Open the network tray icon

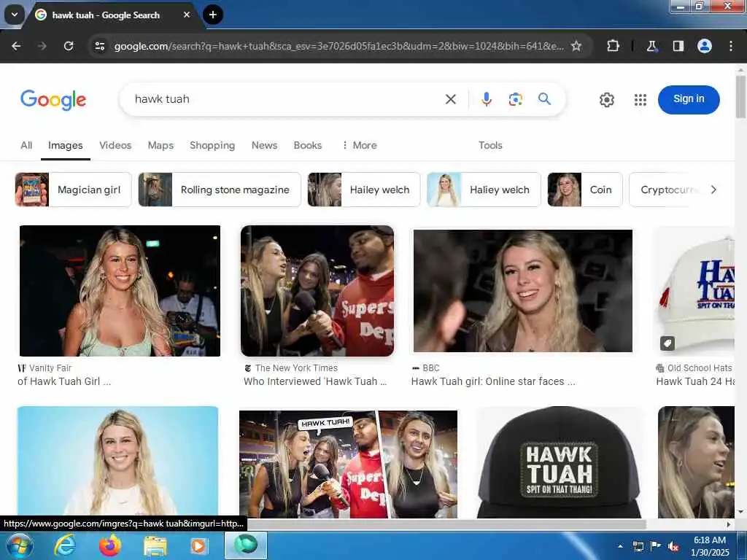click(638, 546)
